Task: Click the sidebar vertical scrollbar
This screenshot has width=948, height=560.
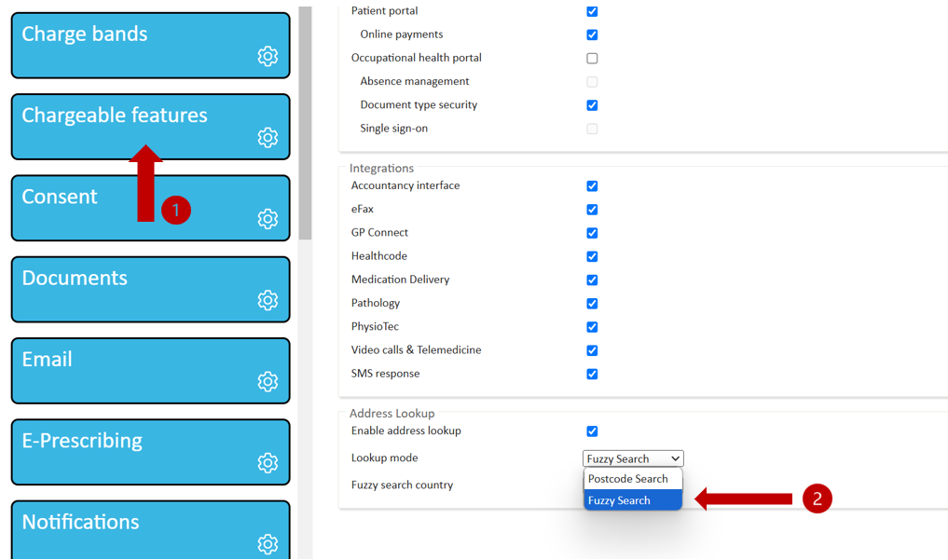Action: (305, 121)
